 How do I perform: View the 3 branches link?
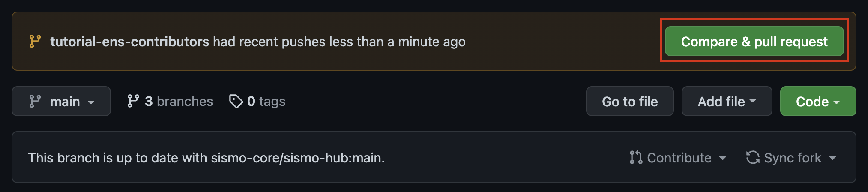coord(170,101)
